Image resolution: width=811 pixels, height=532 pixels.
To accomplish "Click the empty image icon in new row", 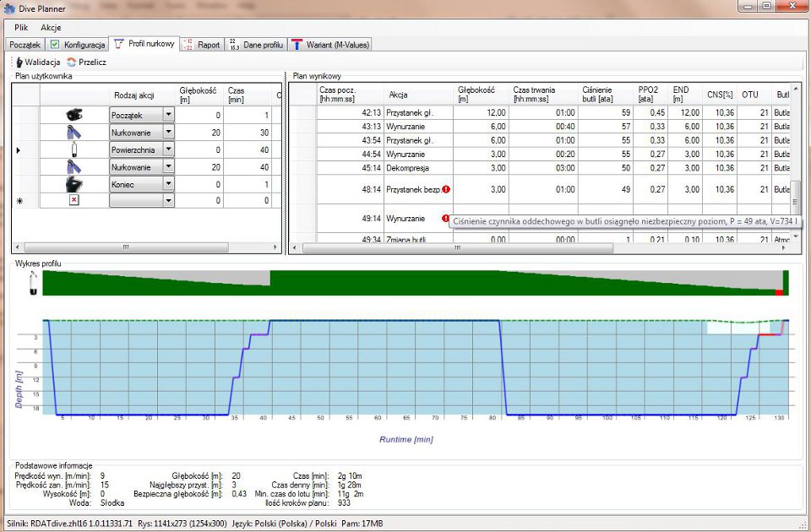I will pos(74,200).
